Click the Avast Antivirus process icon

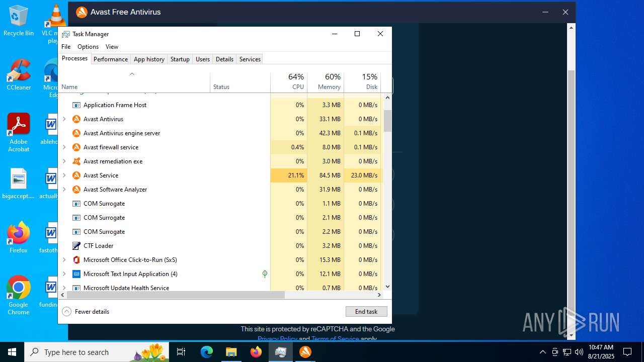tap(76, 119)
